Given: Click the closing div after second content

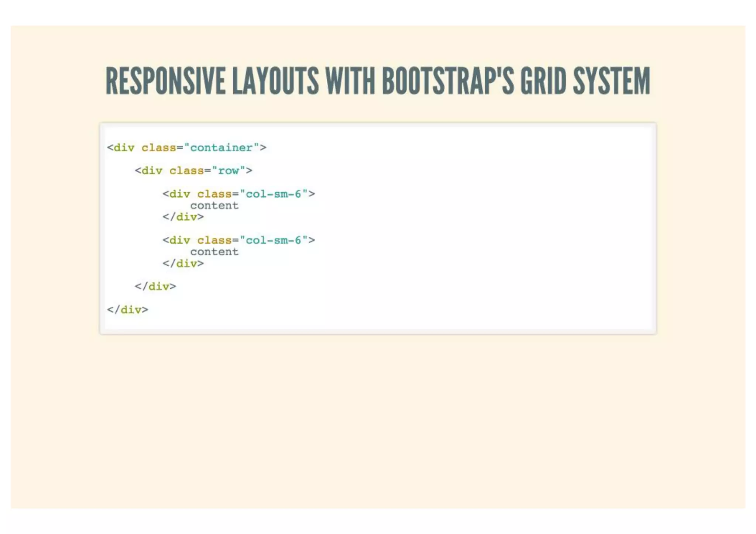Looking at the screenshot, I should 183,263.
